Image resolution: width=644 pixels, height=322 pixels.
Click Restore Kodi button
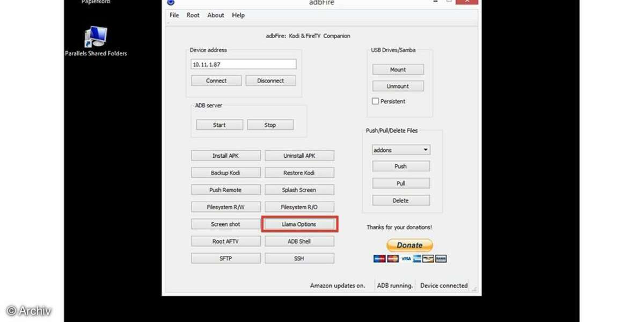(x=299, y=173)
